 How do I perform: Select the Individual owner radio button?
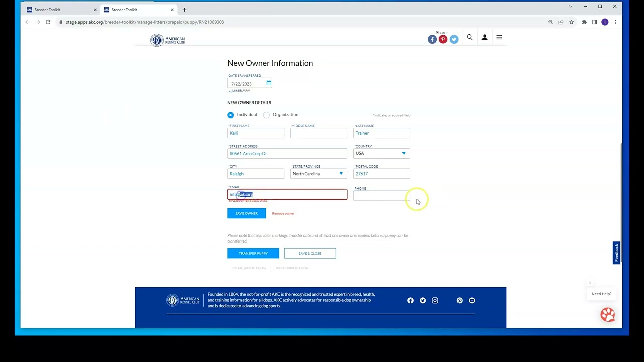click(230, 115)
